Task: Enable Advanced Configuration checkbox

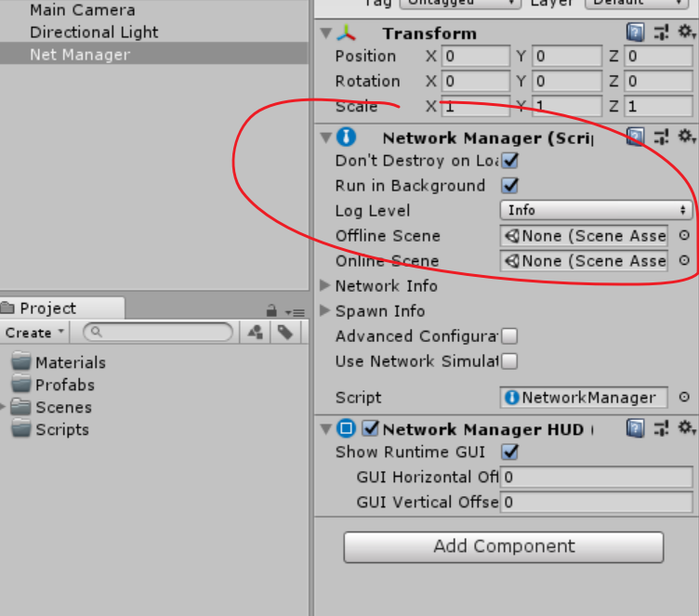Action: [509, 336]
